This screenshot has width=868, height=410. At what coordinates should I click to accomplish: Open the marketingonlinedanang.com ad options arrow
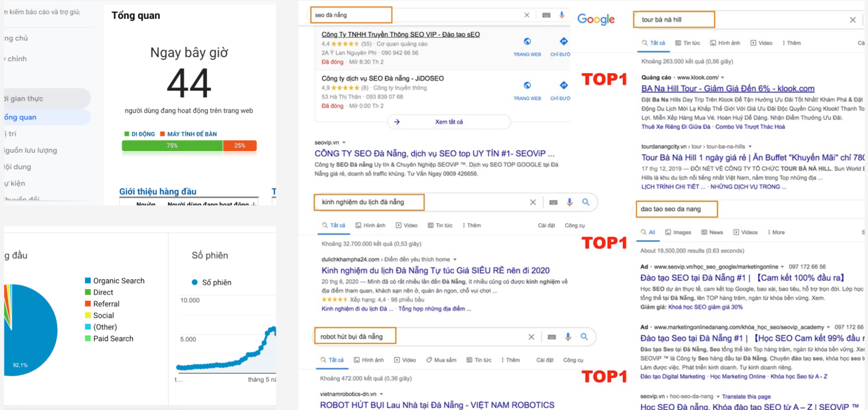point(828,327)
